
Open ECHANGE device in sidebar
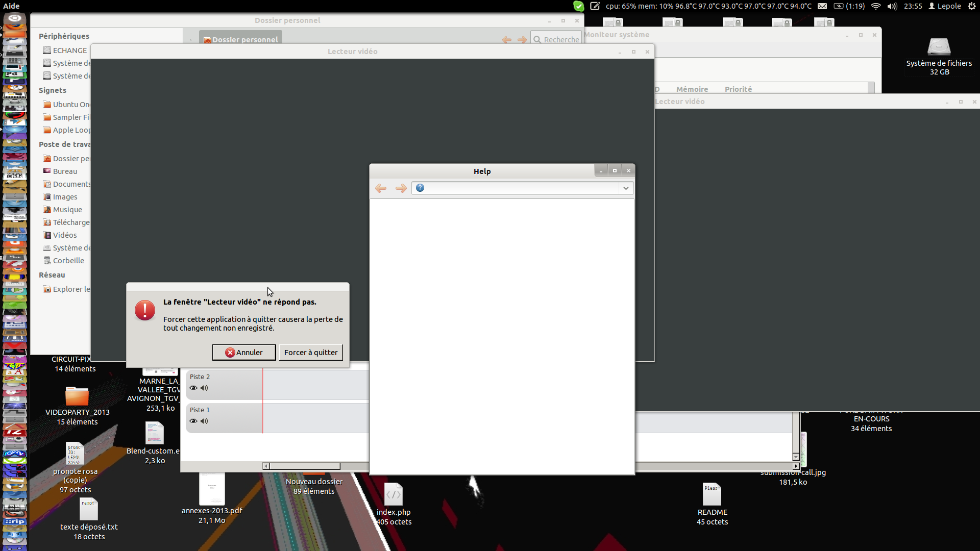(x=69, y=51)
